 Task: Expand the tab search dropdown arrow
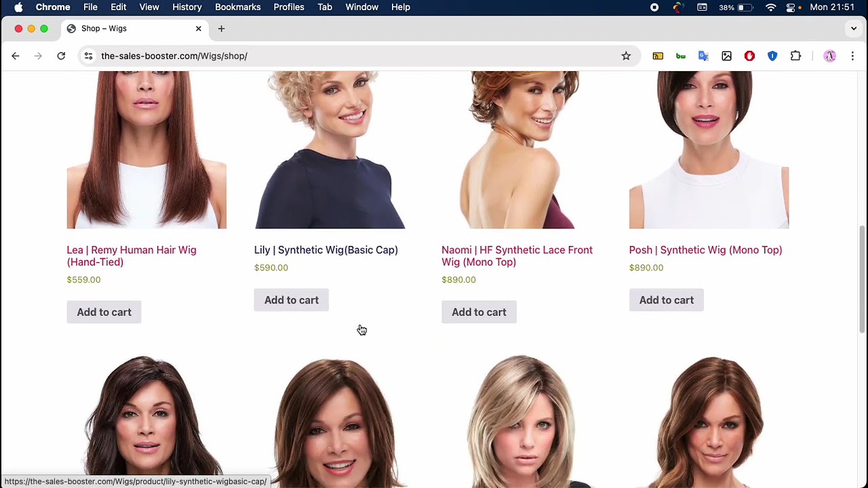click(854, 28)
